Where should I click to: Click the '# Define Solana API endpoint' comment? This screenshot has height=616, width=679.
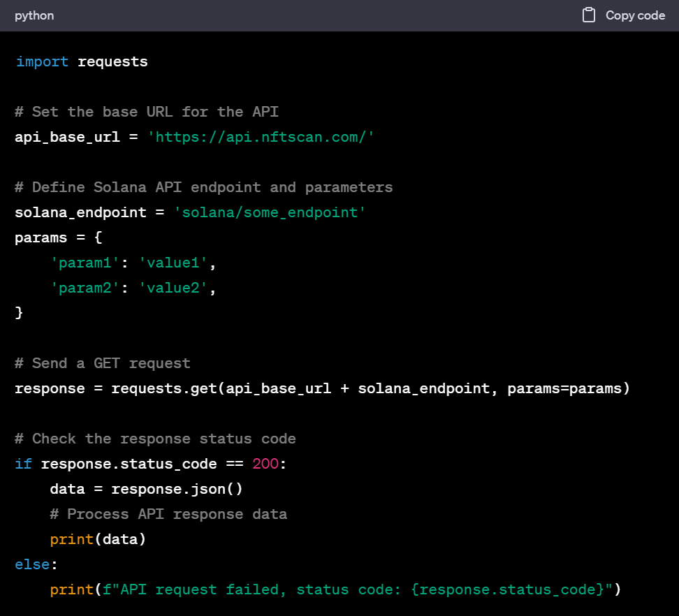tap(203, 187)
